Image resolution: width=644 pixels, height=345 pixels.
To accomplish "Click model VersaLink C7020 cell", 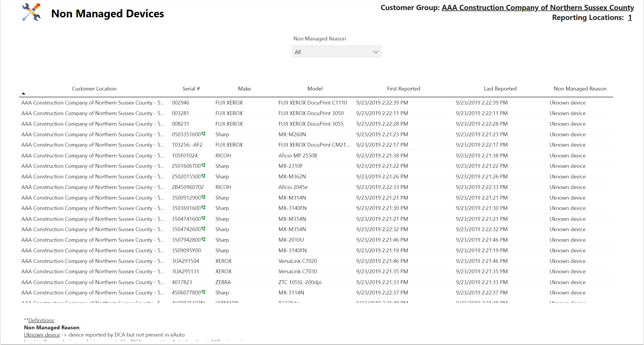I will (298, 261).
